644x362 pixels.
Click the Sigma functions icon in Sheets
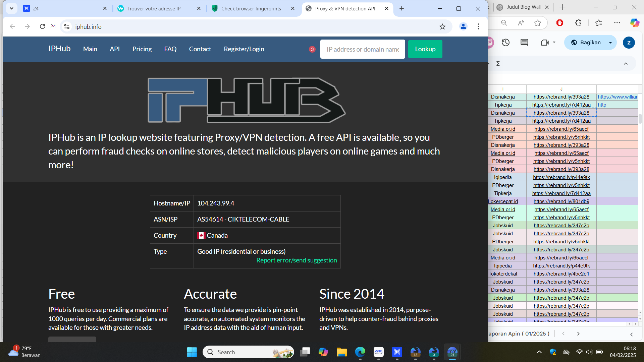click(x=498, y=63)
